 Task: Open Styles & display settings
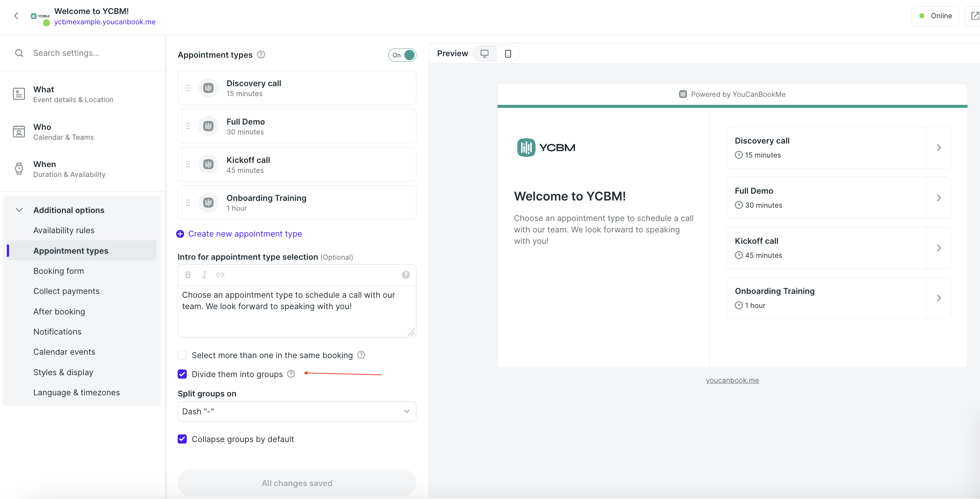(x=63, y=372)
